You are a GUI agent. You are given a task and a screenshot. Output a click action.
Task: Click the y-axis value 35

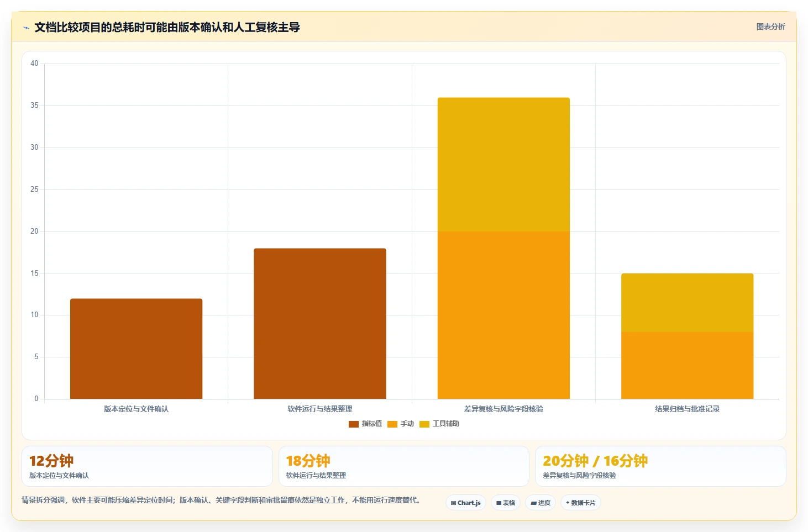tap(34, 106)
